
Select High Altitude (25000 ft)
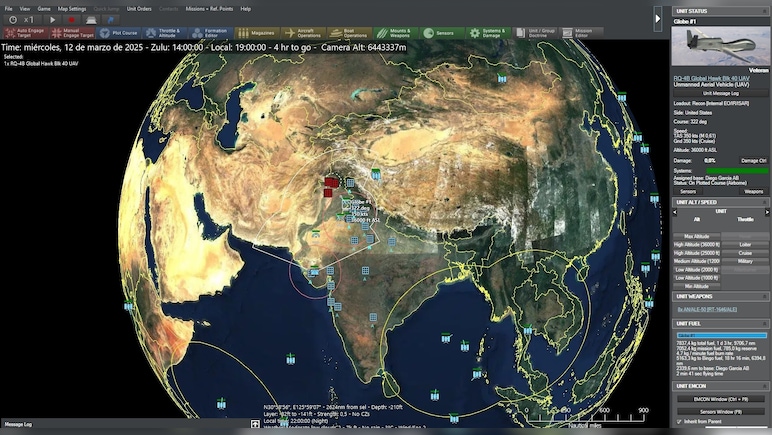click(x=697, y=253)
